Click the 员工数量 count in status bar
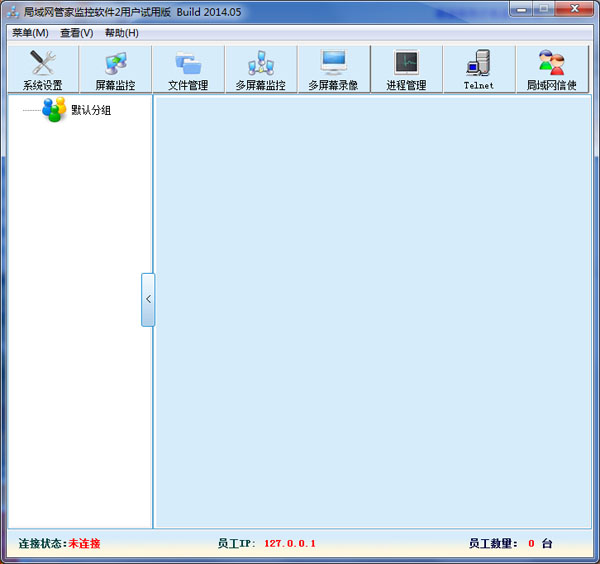This screenshot has height=564, width=600. point(531,544)
